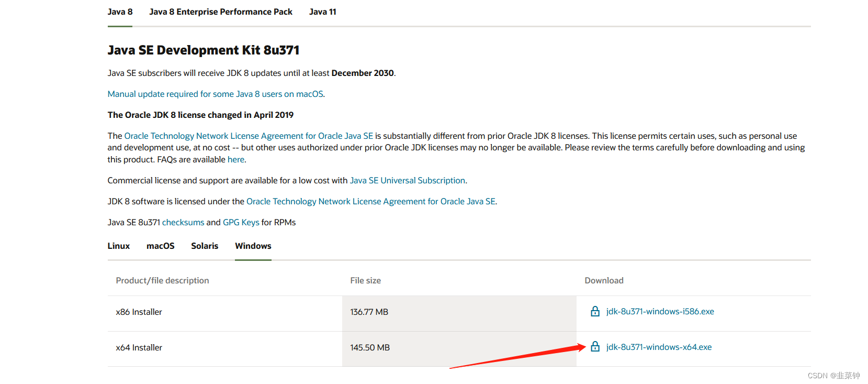This screenshot has width=868, height=384.
Task: Click the '136.77 MB' file size cell
Action: (x=459, y=313)
